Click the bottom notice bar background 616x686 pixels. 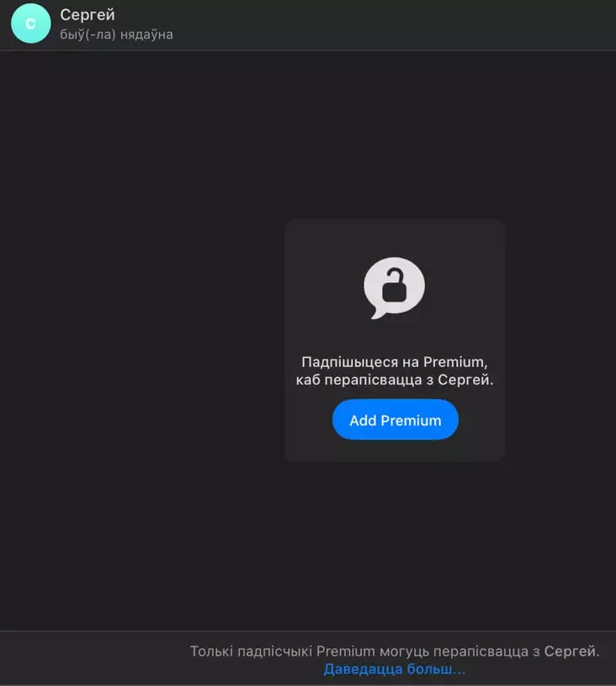pos(94,658)
